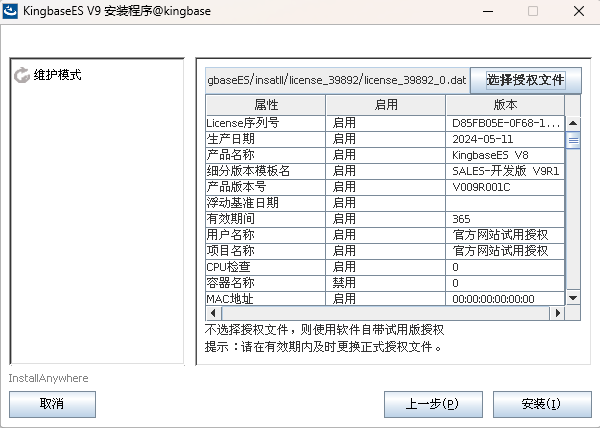The width and height of the screenshot is (600, 428).
Task: Click the MAC value 00:00:00:00:00:00
Action: 494,299
